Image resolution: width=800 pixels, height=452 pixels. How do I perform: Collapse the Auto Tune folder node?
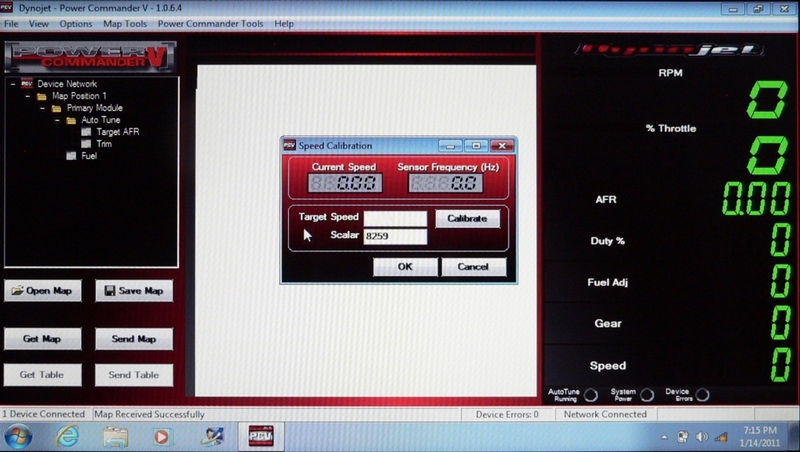[57, 120]
